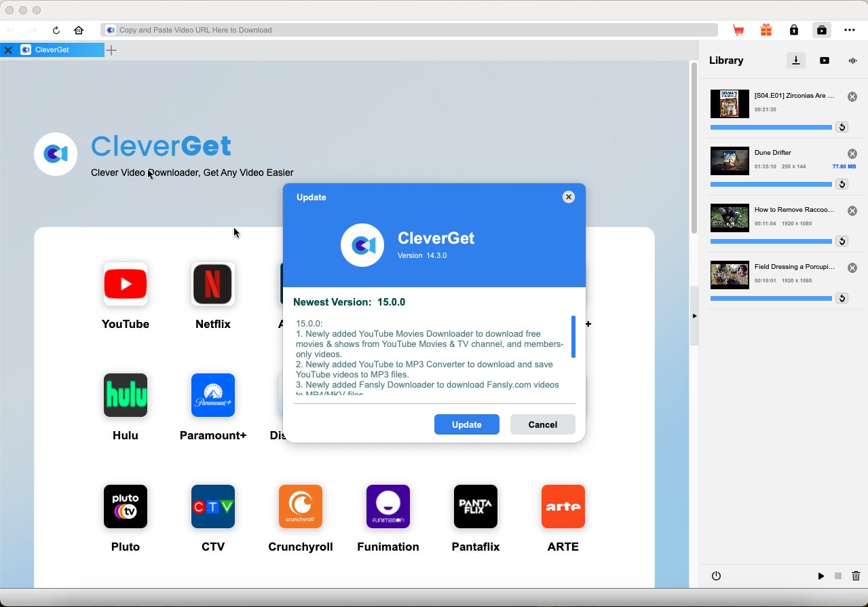Click the reload page icon
Viewport: 868px width, 607px height.
coord(56,30)
